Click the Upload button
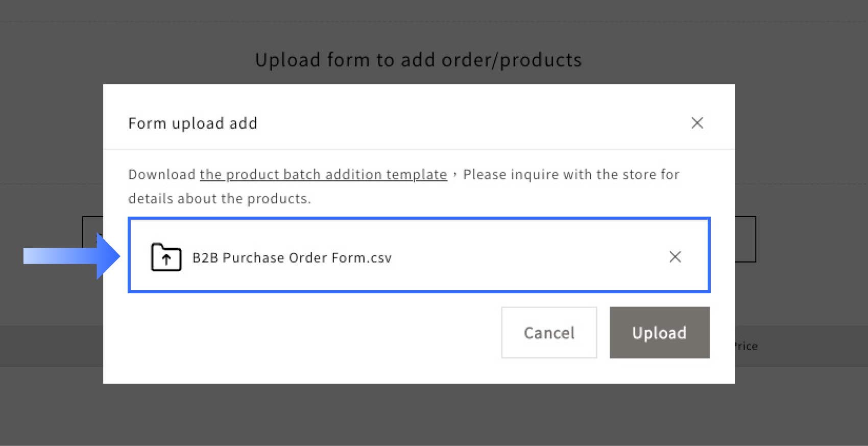The height and width of the screenshot is (446, 868). tap(659, 333)
